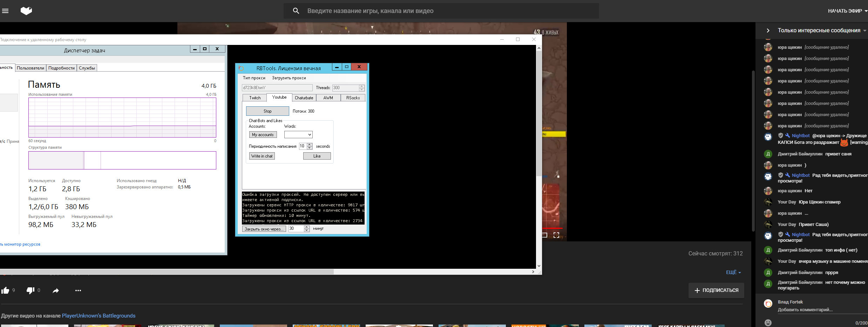The image size is (868, 327).
Task: Click the search magnifier icon
Action: (x=296, y=11)
